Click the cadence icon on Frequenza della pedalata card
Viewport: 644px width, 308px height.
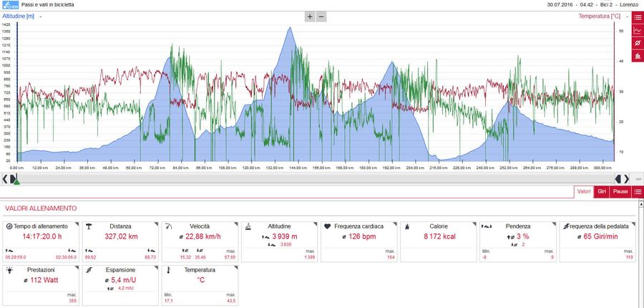pyautogui.click(x=565, y=226)
